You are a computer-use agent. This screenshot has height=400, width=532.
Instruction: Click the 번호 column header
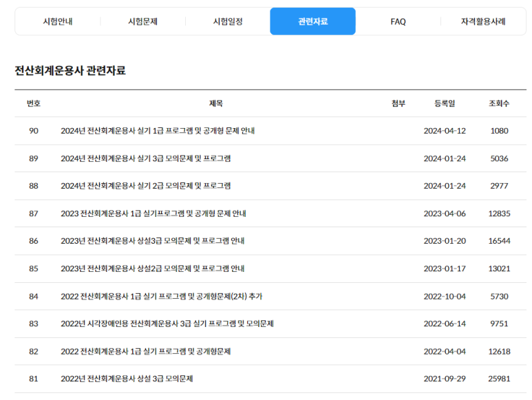(x=34, y=103)
